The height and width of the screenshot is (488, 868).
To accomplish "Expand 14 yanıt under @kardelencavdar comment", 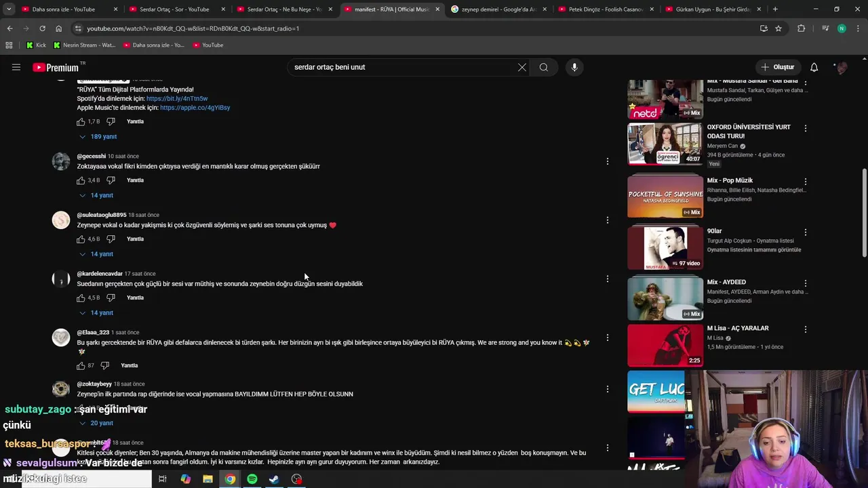I will pos(96,312).
